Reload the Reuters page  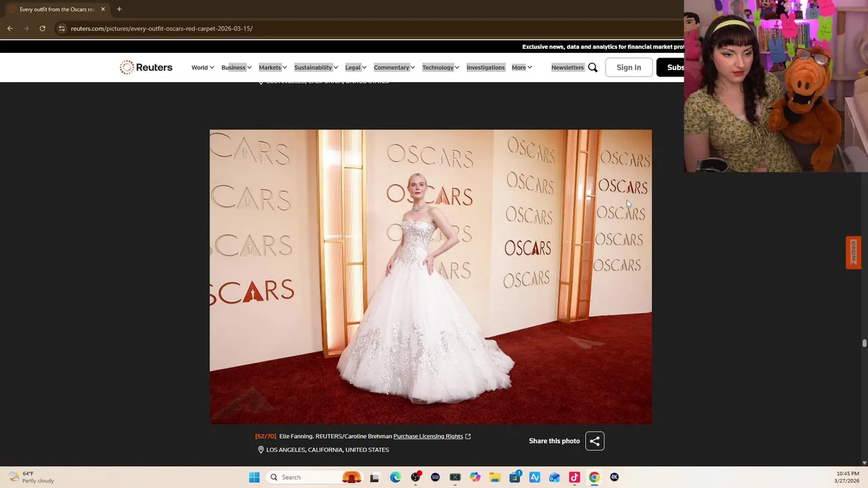42,28
